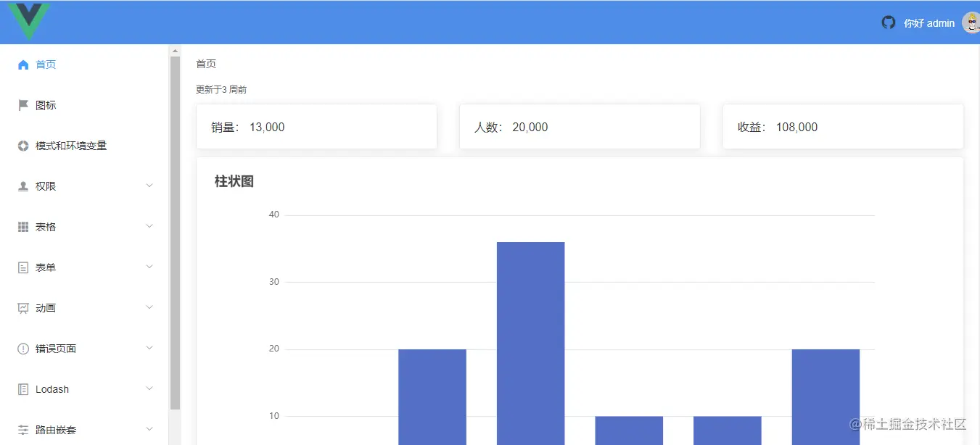980x445 pixels.
Task: Click the 收益: 108,000 card
Action: click(843, 127)
